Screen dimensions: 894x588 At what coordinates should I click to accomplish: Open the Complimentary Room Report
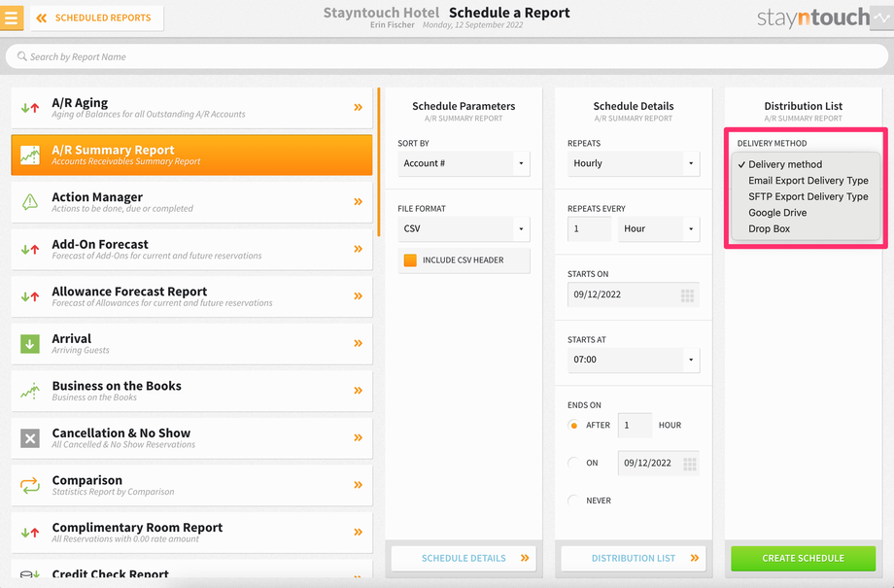coord(191,534)
